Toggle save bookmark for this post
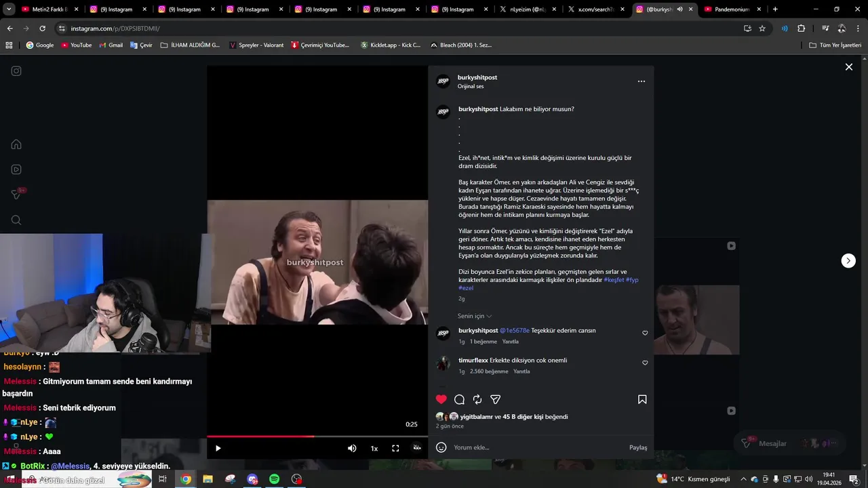 (x=642, y=399)
